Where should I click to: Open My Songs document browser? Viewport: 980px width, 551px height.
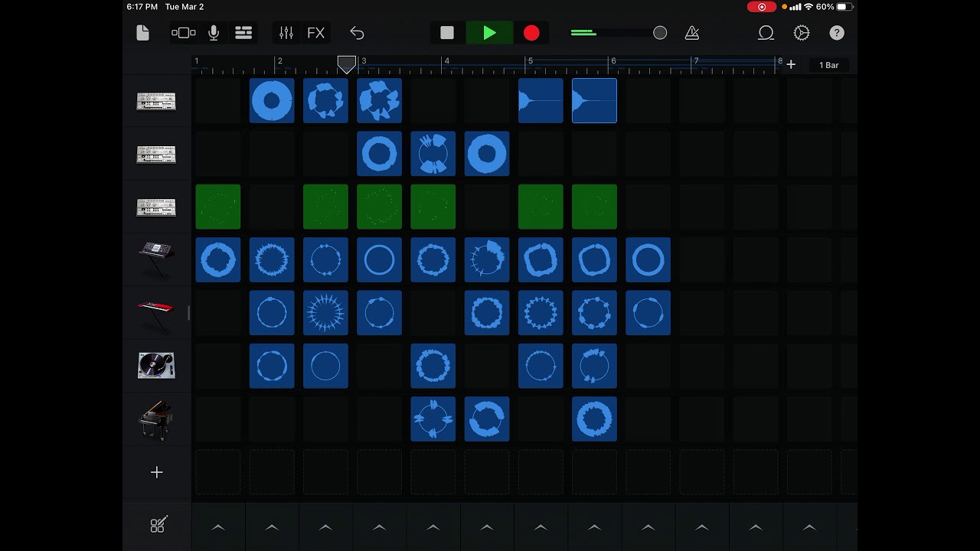(x=142, y=33)
